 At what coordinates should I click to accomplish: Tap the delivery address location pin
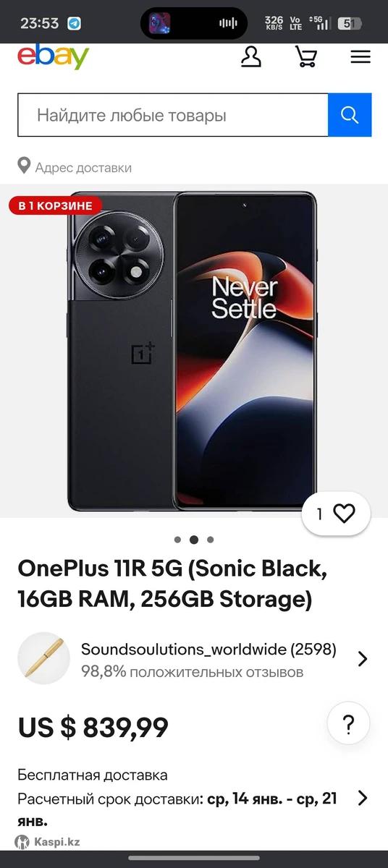(25, 167)
